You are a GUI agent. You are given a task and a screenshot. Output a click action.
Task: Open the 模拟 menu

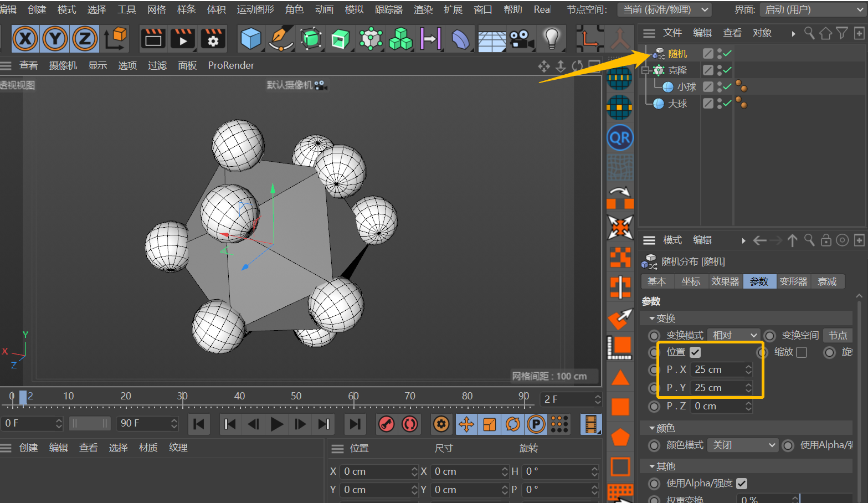pyautogui.click(x=354, y=9)
